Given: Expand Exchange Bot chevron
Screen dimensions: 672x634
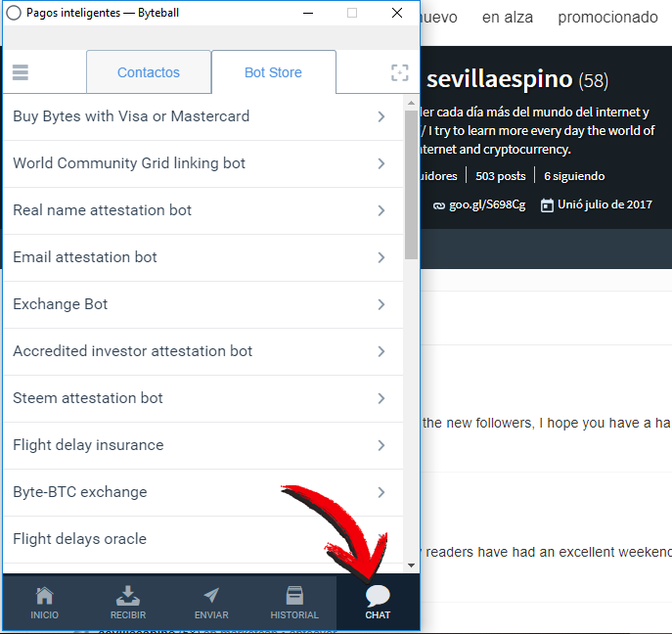Looking at the screenshot, I should 381,304.
